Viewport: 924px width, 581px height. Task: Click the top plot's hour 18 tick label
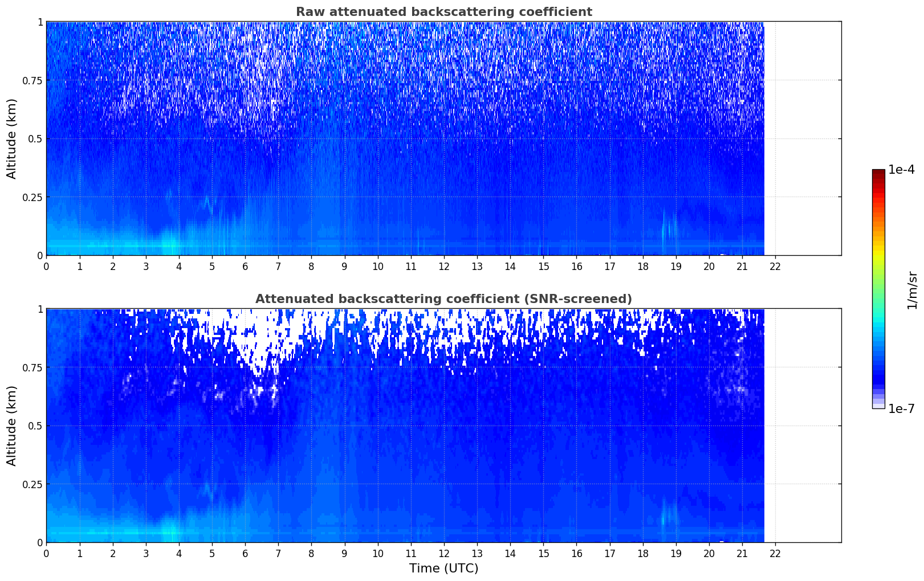(643, 266)
